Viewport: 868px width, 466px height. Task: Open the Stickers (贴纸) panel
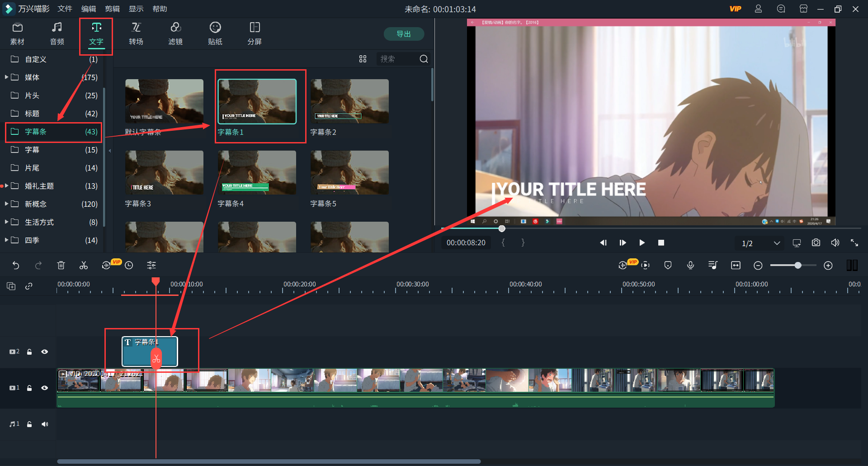coord(215,34)
